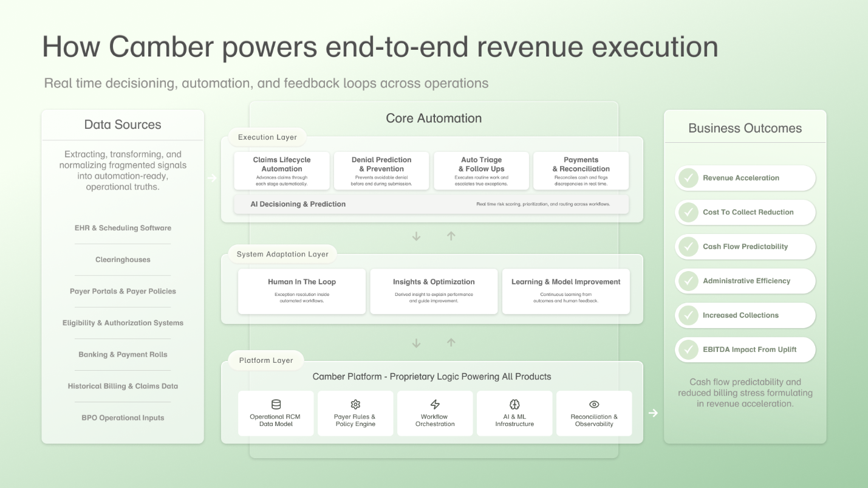Viewport: 868px width, 488px height.
Task: Switch to the Core Automation section header
Action: [434, 118]
